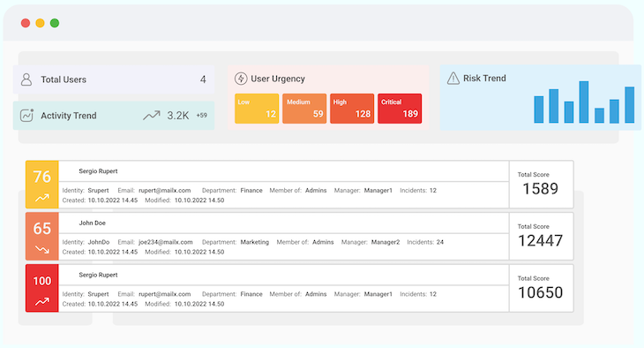Click the 3.2K activity value

(178, 116)
